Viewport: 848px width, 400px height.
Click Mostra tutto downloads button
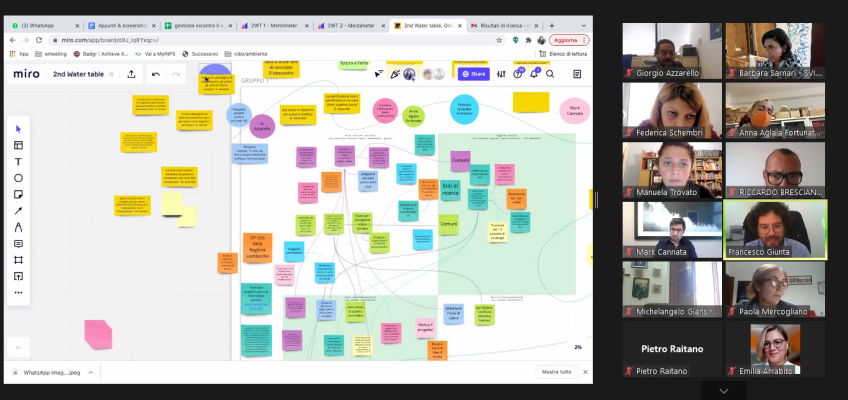556,372
